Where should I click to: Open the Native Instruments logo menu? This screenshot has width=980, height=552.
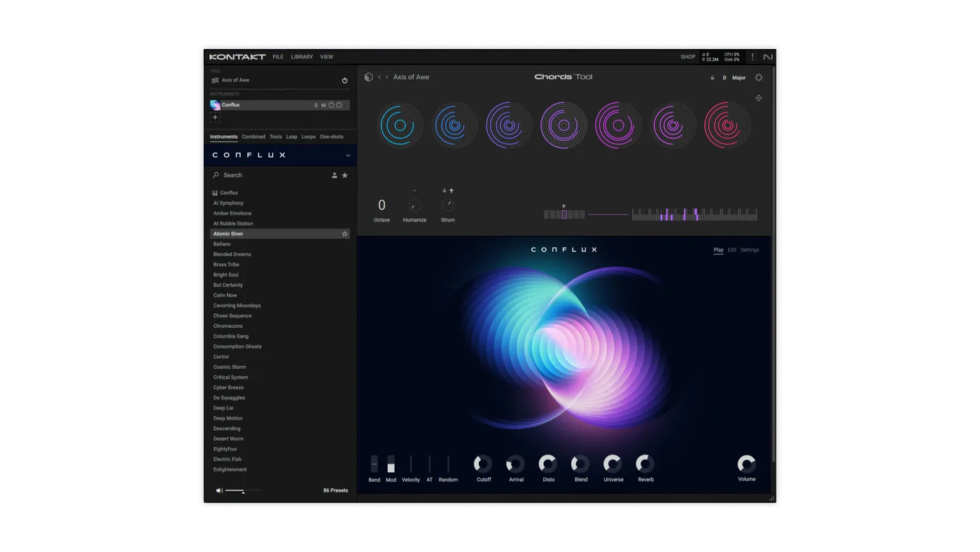768,57
